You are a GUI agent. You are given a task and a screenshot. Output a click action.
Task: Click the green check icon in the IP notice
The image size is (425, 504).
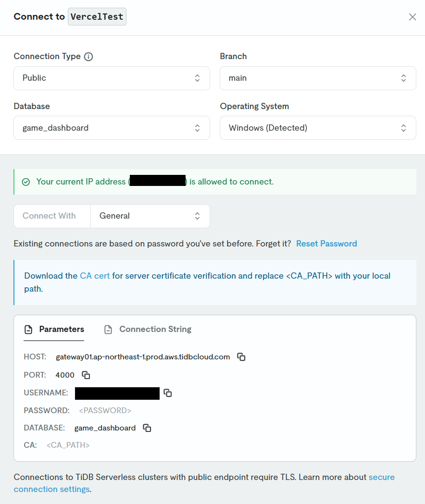click(26, 182)
